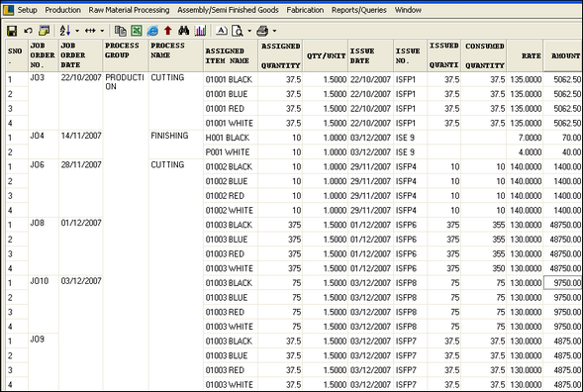Viewport: 583px width, 392px height.
Task: Click the Save floppy disk icon
Action: tap(12, 31)
